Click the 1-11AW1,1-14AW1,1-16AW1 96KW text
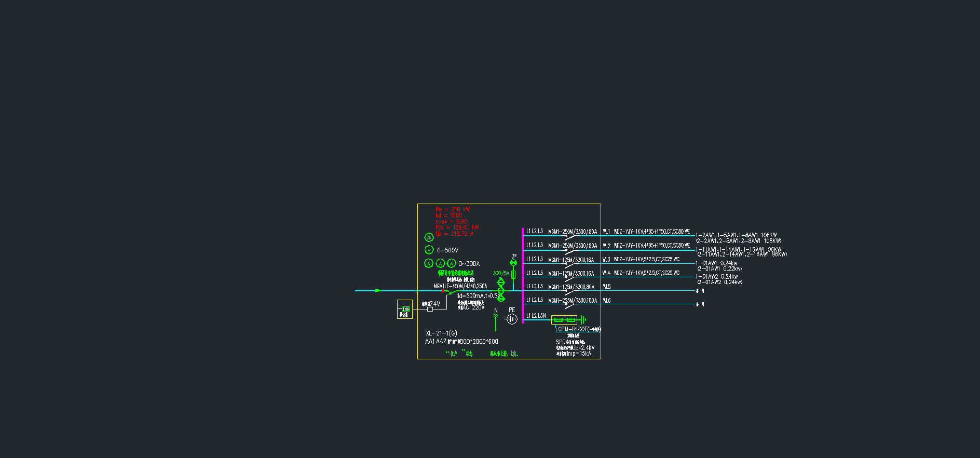980x458 pixels. (739, 250)
